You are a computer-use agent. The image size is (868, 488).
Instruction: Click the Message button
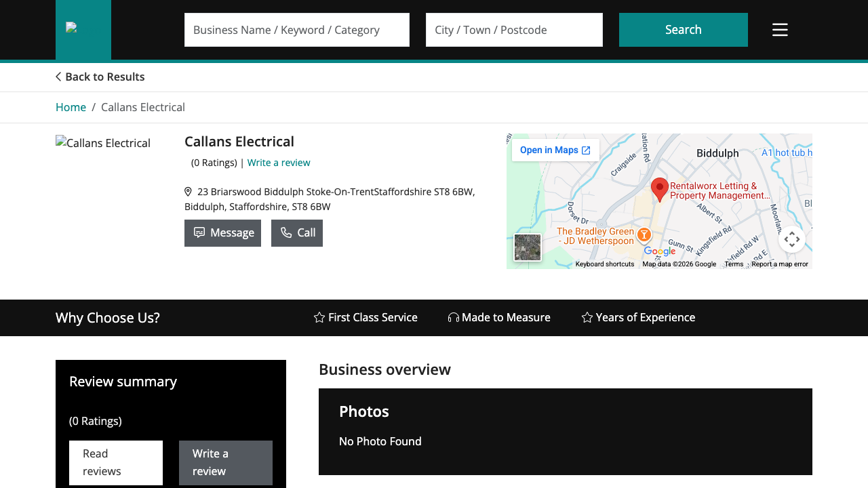[x=222, y=232]
